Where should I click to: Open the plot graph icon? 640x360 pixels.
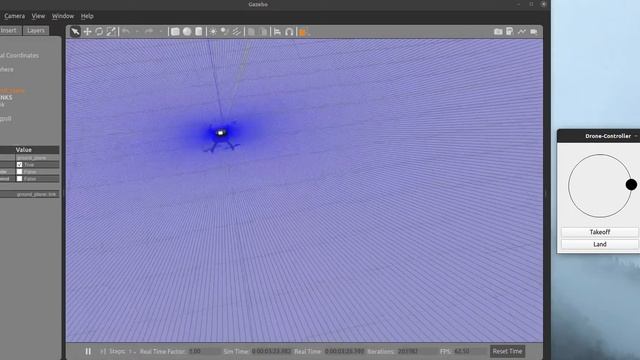(522, 31)
